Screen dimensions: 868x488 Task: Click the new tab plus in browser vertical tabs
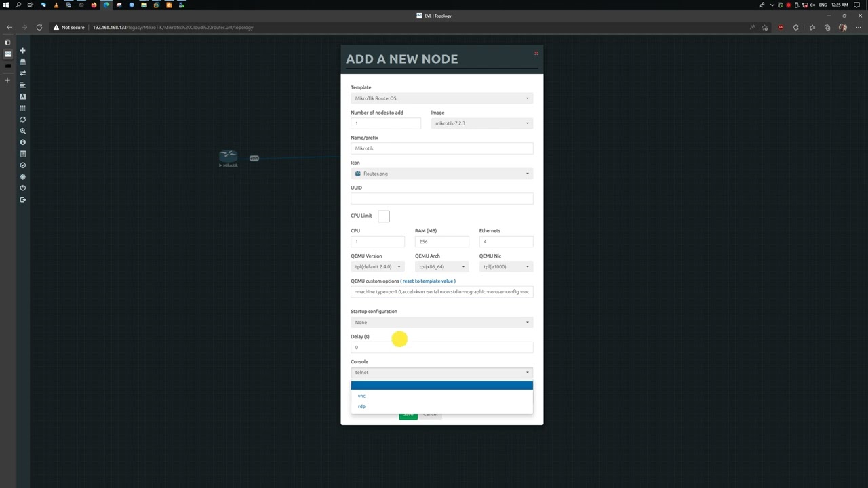[7, 80]
